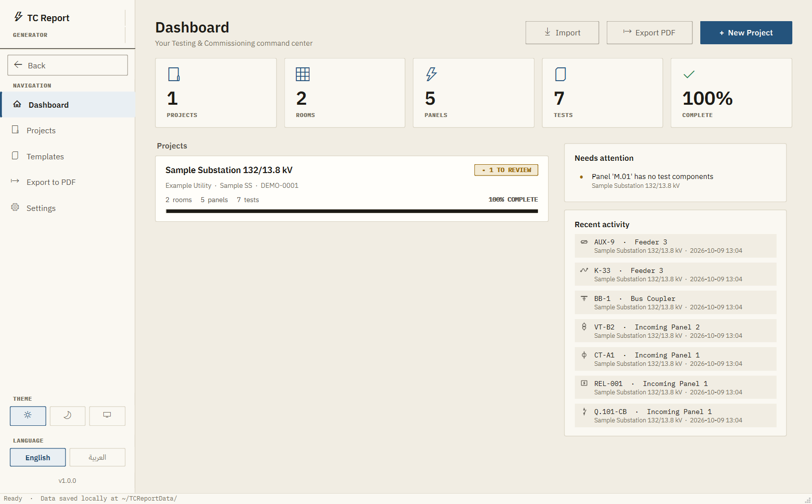Screen dimensions: 812x504
Task: Click the version label v1.0.0
Action: click(x=67, y=480)
